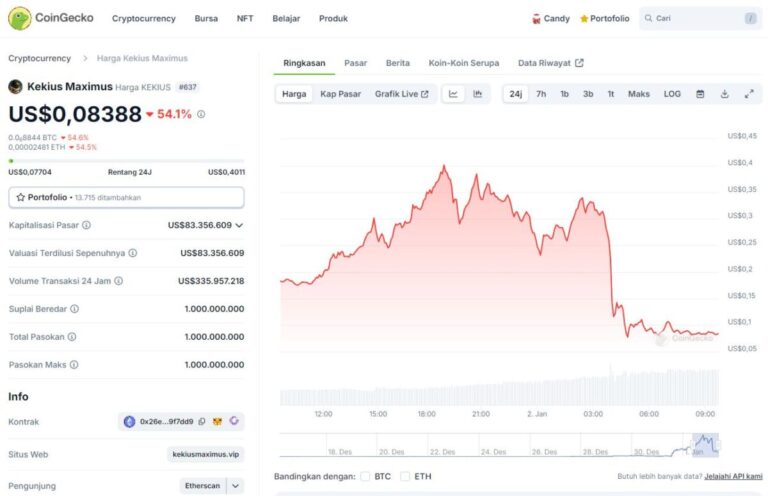Click the Candy rewards icon

(x=537, y=19)
